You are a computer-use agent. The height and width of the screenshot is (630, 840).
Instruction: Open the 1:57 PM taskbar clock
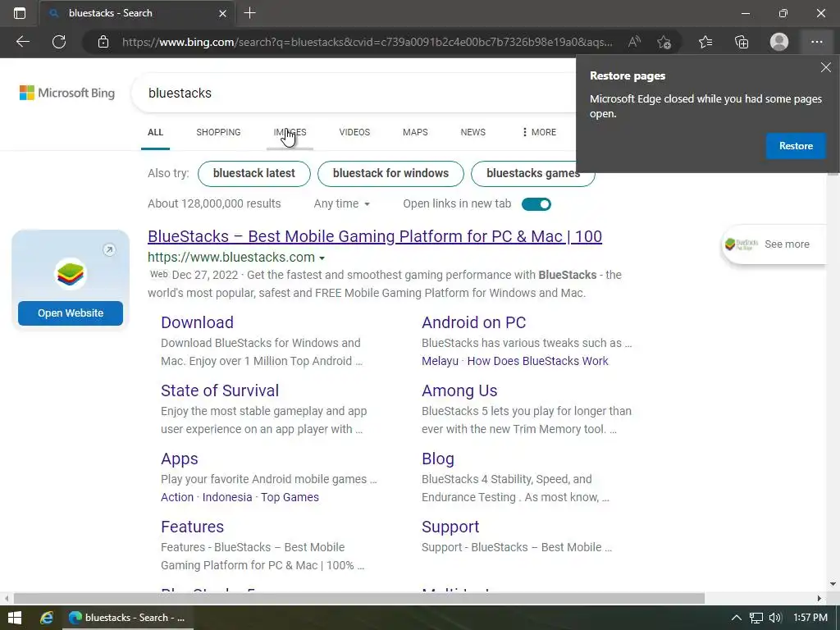810,618
